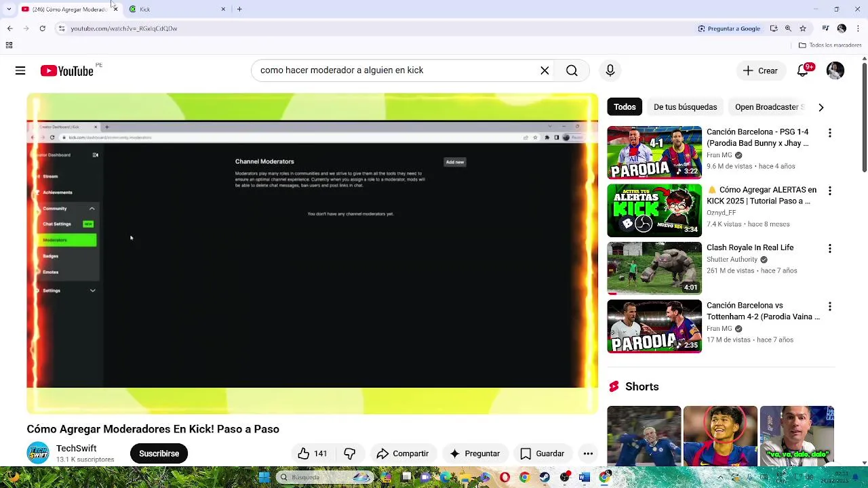Like the video with thumbs up

click(312, 453)
